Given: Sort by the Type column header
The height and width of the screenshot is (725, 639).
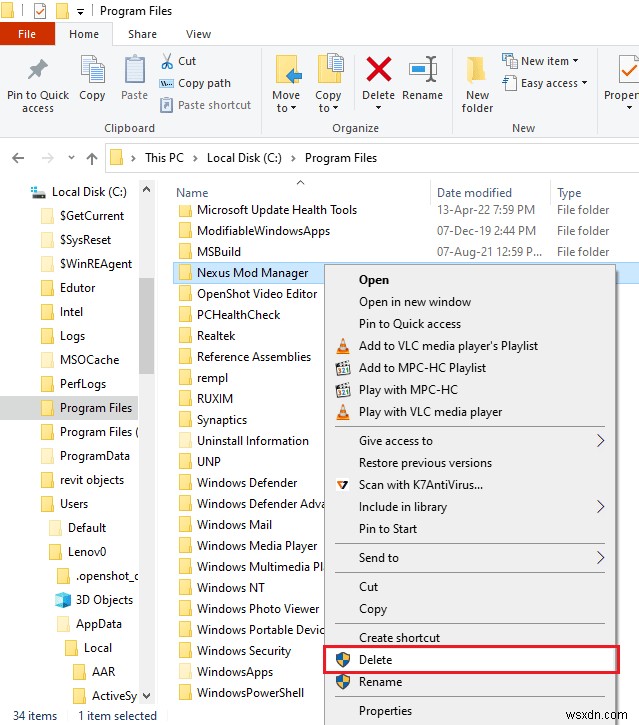Looking at the screenshot, I should (569, 193).
